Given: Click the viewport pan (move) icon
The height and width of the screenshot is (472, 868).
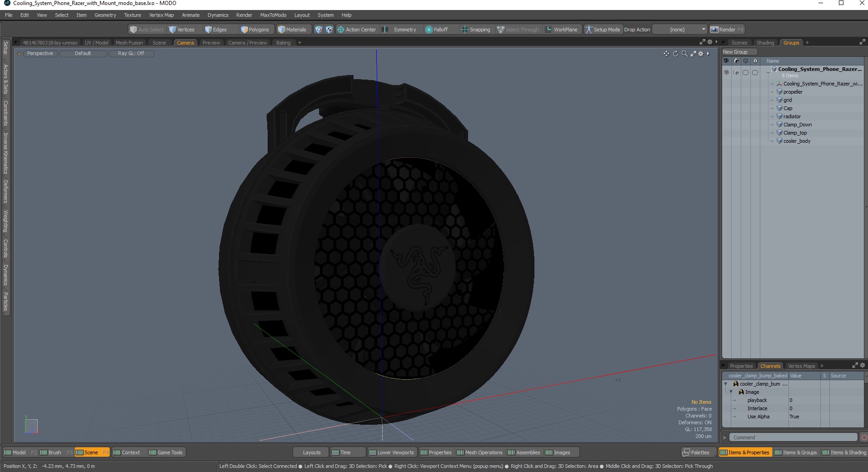Looking at the screenshot, I should click(x=666, y=54).
